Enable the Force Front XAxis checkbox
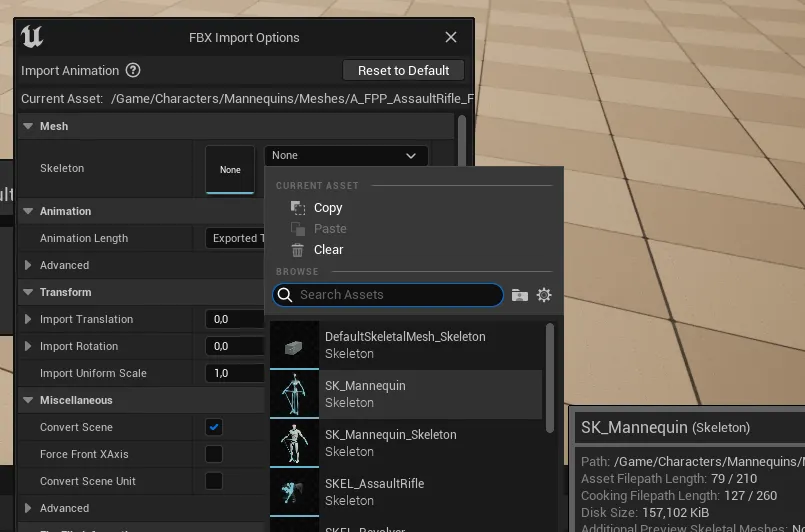 coord(214,454)
